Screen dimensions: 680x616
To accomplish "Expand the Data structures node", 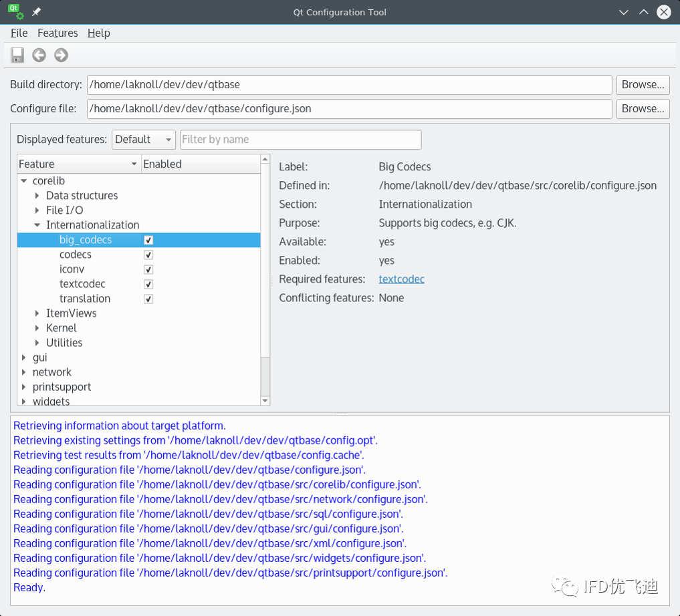I will pos(37,195).
